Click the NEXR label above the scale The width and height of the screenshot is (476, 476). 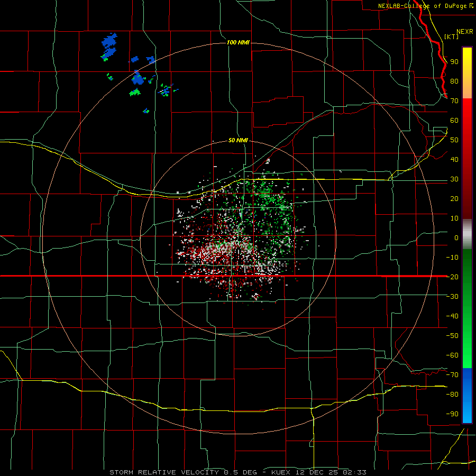[465, 32]
